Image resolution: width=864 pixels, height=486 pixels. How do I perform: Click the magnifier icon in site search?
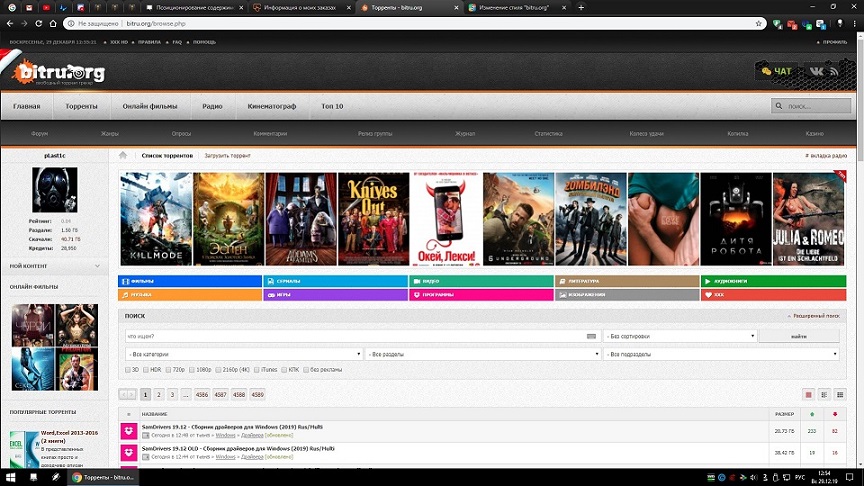pyautogui.click(x=779, y=106)
